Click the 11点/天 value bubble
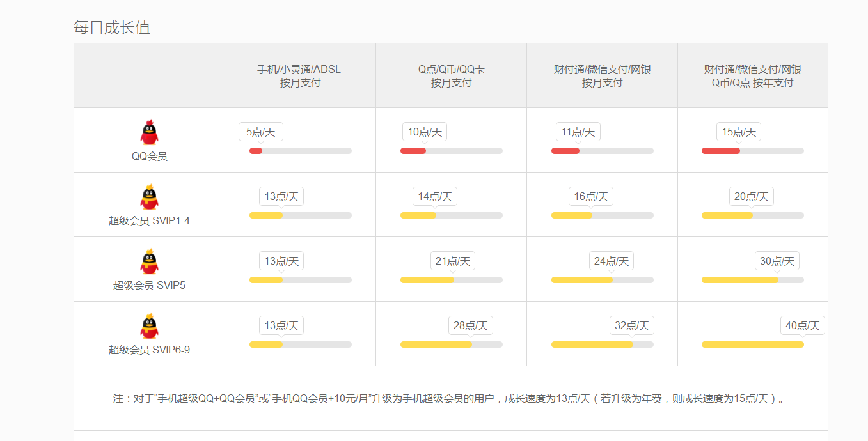868x441 pixels. tap(578, 132)
